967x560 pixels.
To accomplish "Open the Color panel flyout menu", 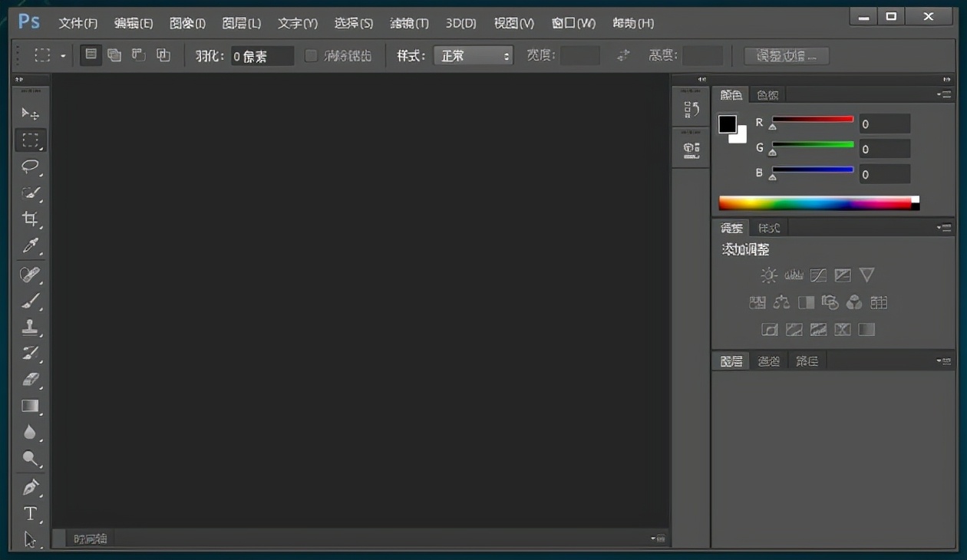I will click(x=943, y=94).
